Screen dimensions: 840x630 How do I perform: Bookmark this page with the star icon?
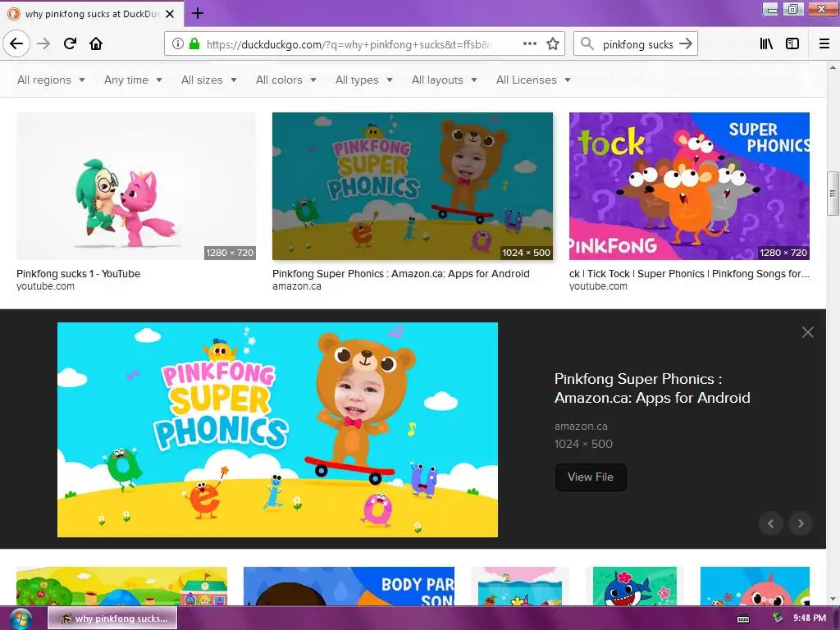click(553, 44)
